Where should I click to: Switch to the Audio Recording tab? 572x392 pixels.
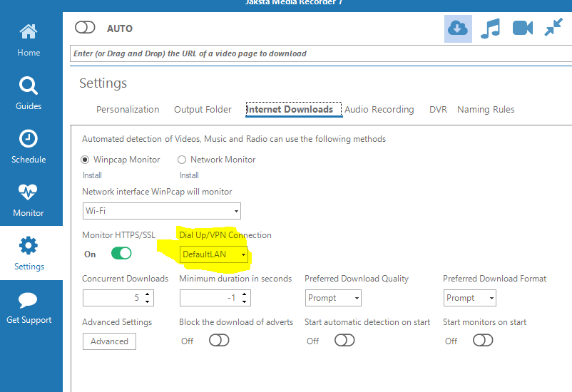point(379,109)
